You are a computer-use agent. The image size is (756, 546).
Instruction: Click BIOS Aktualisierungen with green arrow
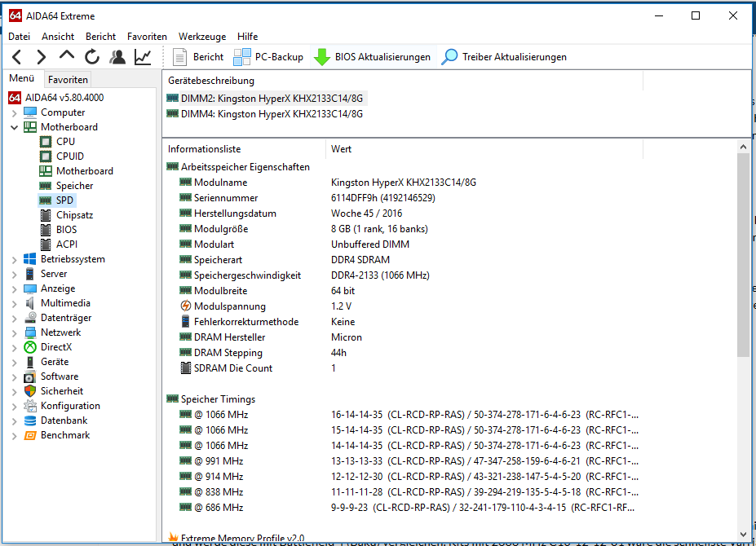click(x=372, y=57)
